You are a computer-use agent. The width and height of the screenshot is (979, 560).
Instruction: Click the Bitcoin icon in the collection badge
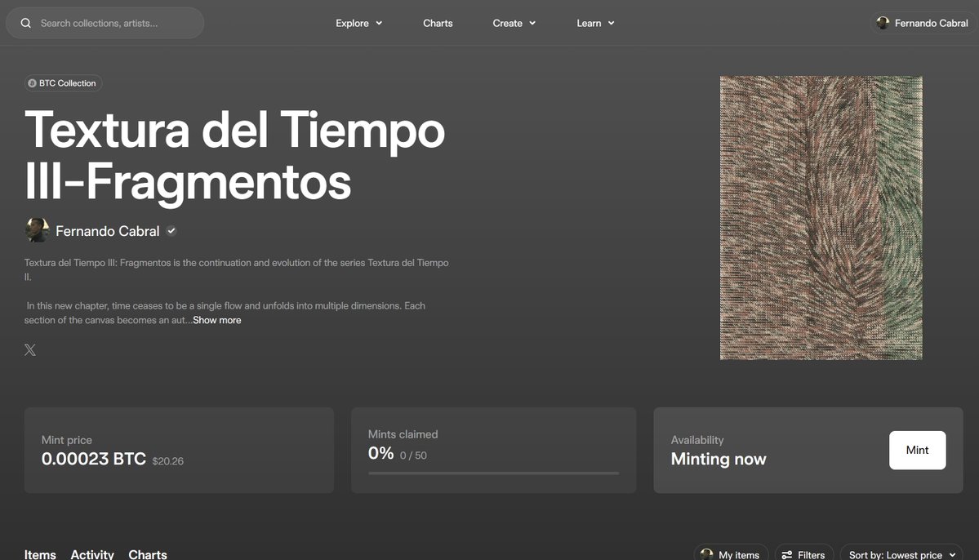[x=32, y=83]
